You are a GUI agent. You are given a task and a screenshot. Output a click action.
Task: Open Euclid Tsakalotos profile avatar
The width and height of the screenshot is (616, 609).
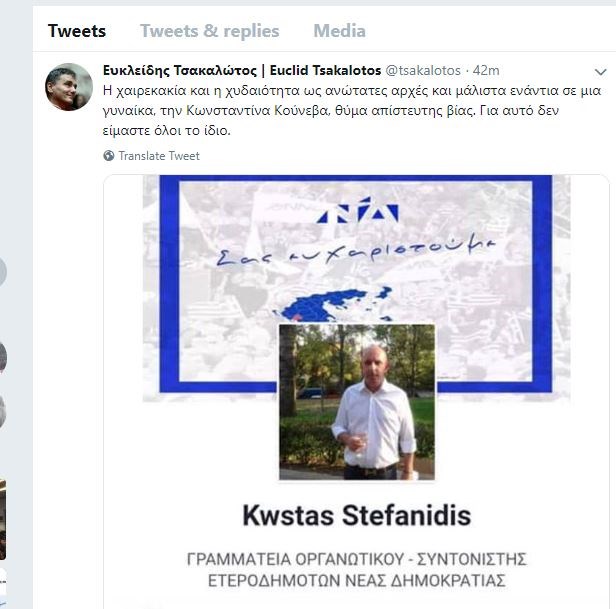coord(69,87)
